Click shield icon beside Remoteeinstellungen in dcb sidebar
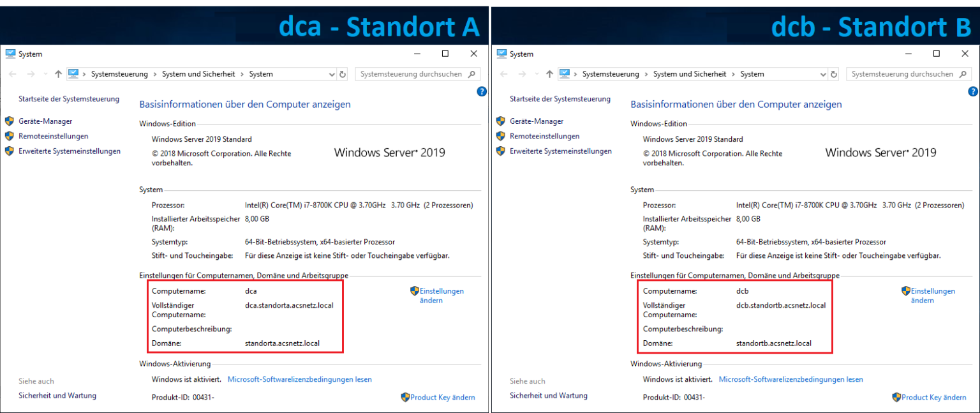The image size is (980, 413). click(500, 136)
